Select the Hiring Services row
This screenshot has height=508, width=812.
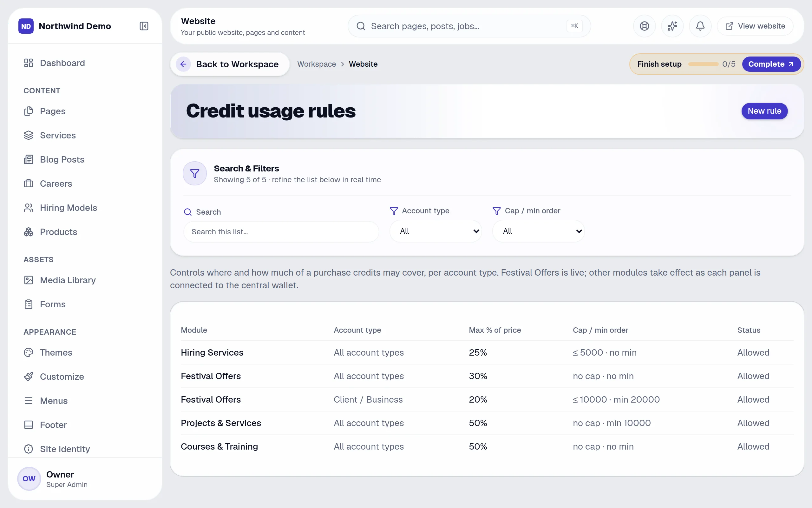pyautogui.click(x=487, y=352)
